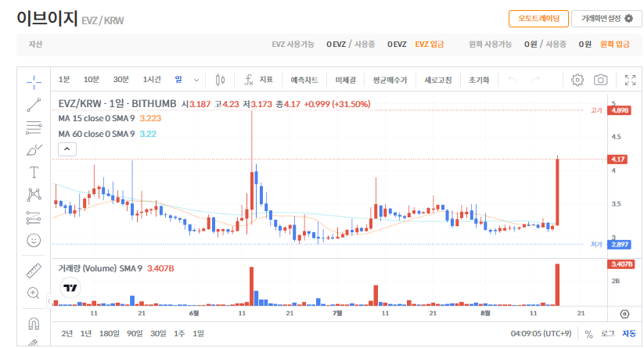Click the 3.407B volume axis label

621,264
